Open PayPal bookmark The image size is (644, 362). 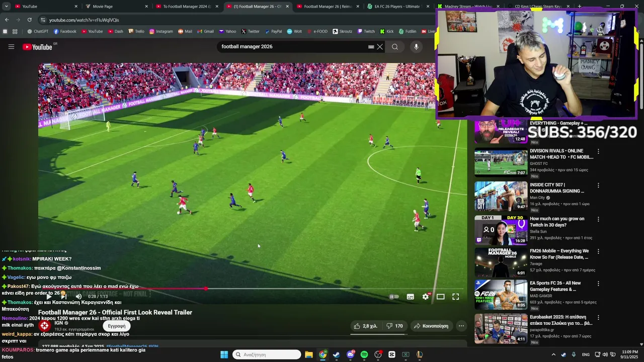click(273, 31)
